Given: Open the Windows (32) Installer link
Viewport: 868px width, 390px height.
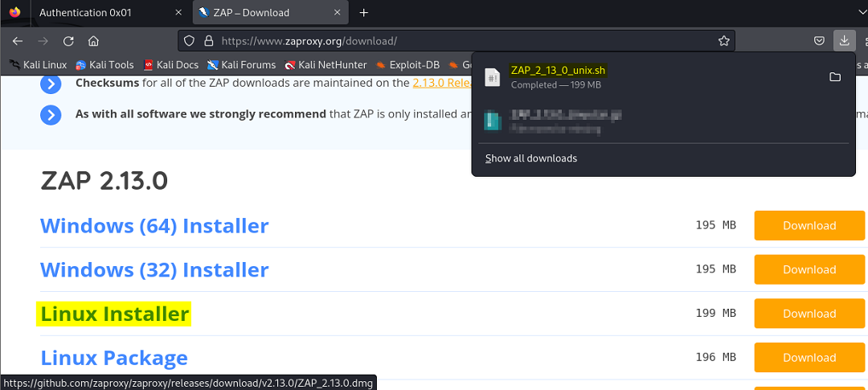Looking at the screenshot, I should click(x=154, y=270).
